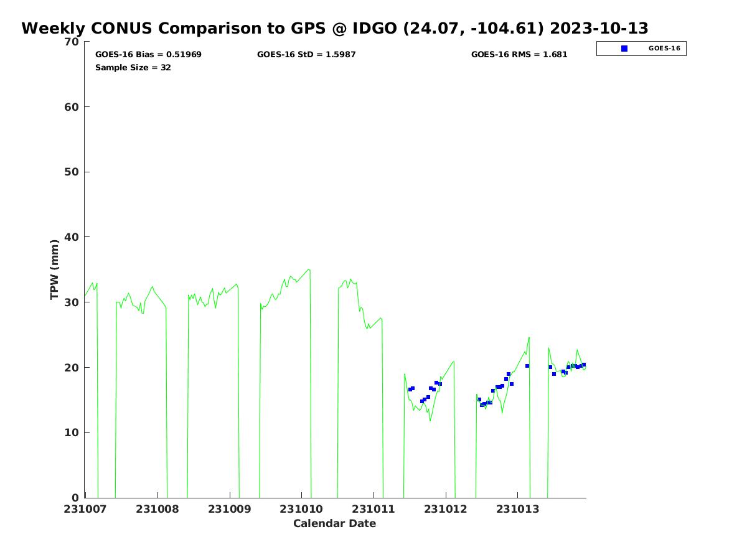Screen dimensions: 747x560
Task: Click the 50 y-axis tick label
Action: 72,172
